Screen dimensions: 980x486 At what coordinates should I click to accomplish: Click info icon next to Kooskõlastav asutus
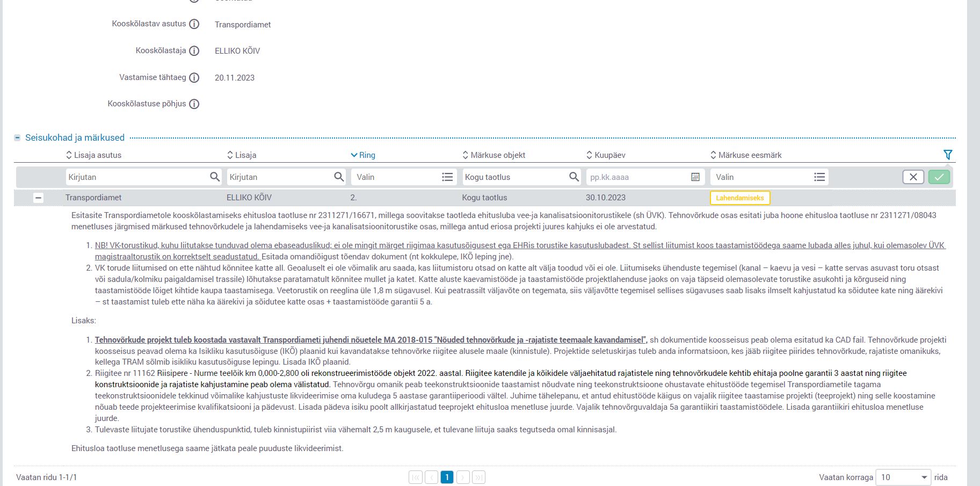[x=194, y=24]
